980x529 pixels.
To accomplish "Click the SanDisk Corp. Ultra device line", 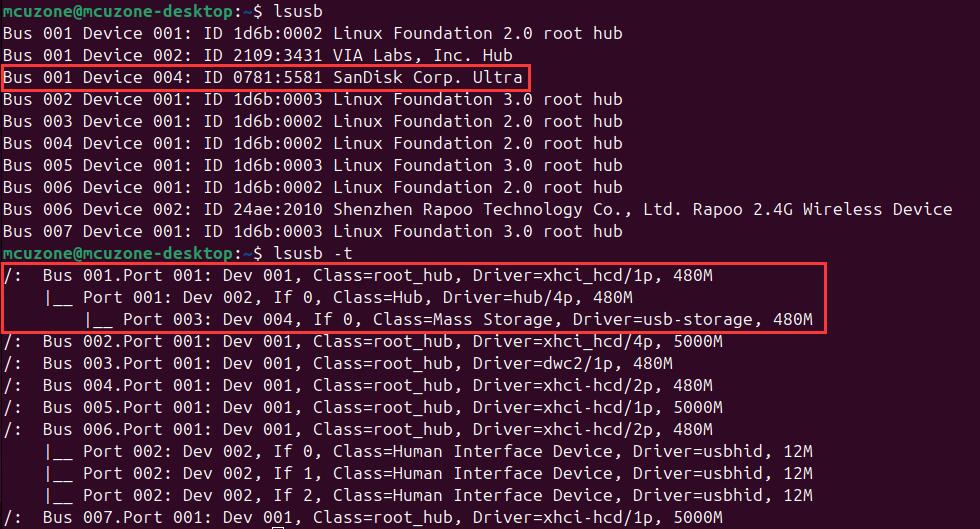I will point(262,77).
